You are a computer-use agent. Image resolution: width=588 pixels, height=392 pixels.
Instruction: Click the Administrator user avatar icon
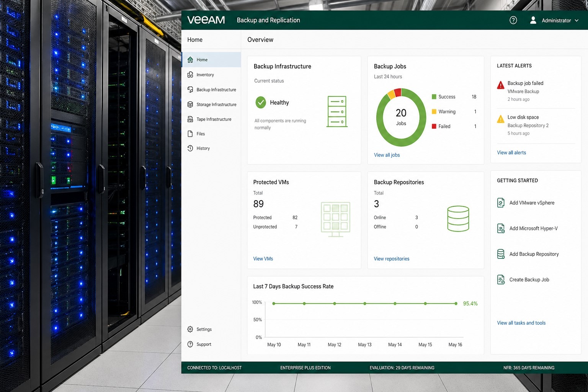[533, 20]
